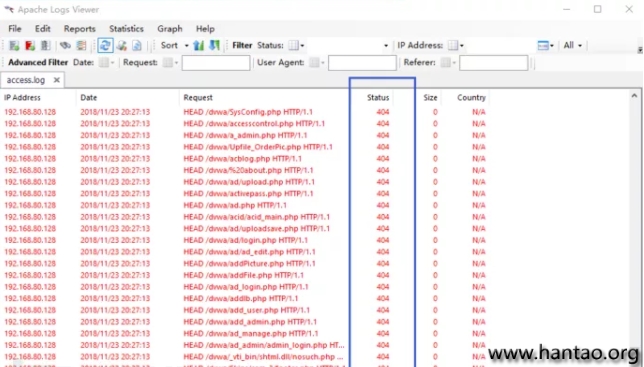
Task: Click the User Agent filter text field
Action: (362, 63)
